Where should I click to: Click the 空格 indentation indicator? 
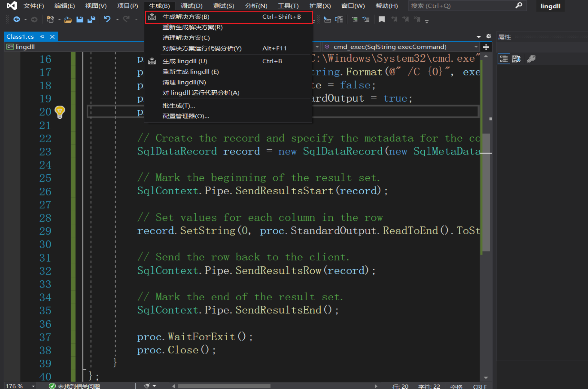pyautogui.click(x=456, y=386)
